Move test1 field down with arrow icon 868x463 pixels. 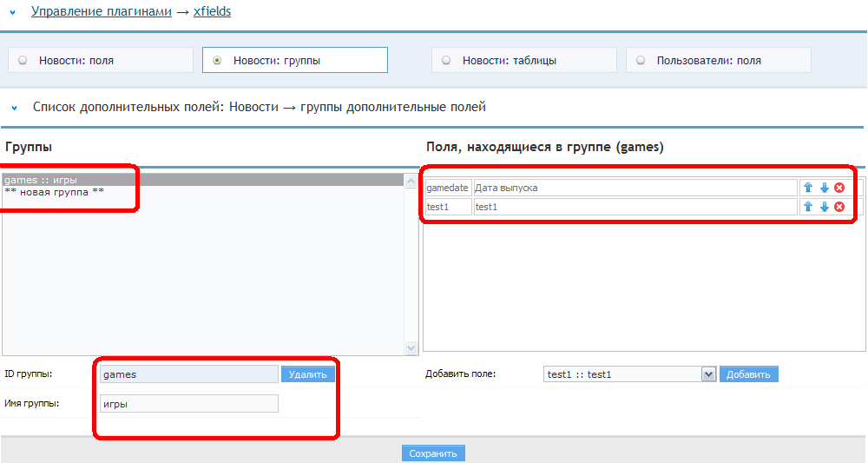tap(824, 207)
